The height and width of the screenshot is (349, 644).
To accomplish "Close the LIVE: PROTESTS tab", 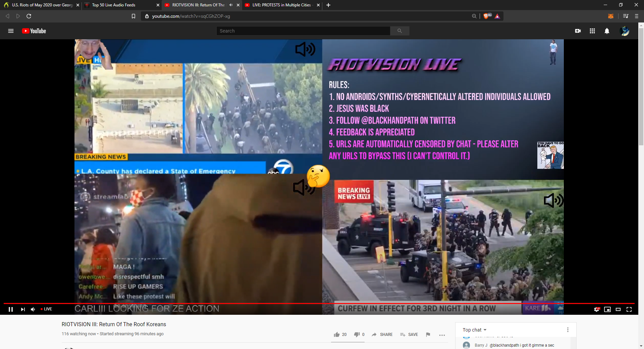I will click(x=318, y=5).
